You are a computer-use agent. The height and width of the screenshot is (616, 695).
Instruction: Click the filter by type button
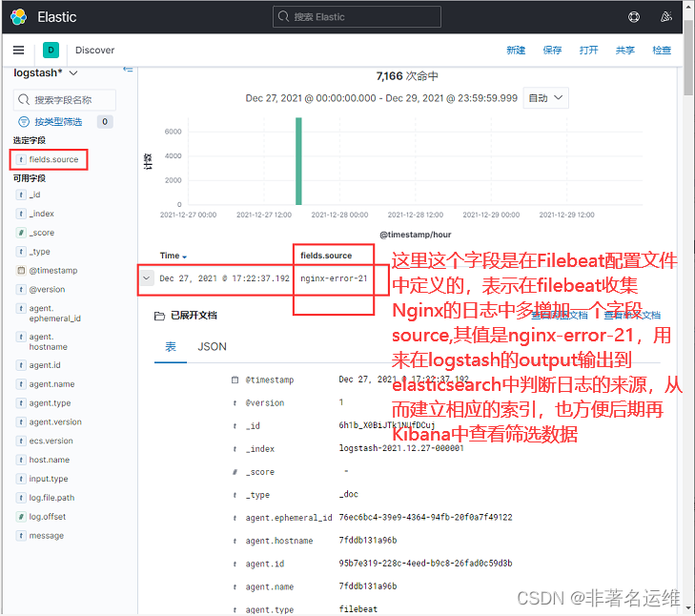coord(58,121)
